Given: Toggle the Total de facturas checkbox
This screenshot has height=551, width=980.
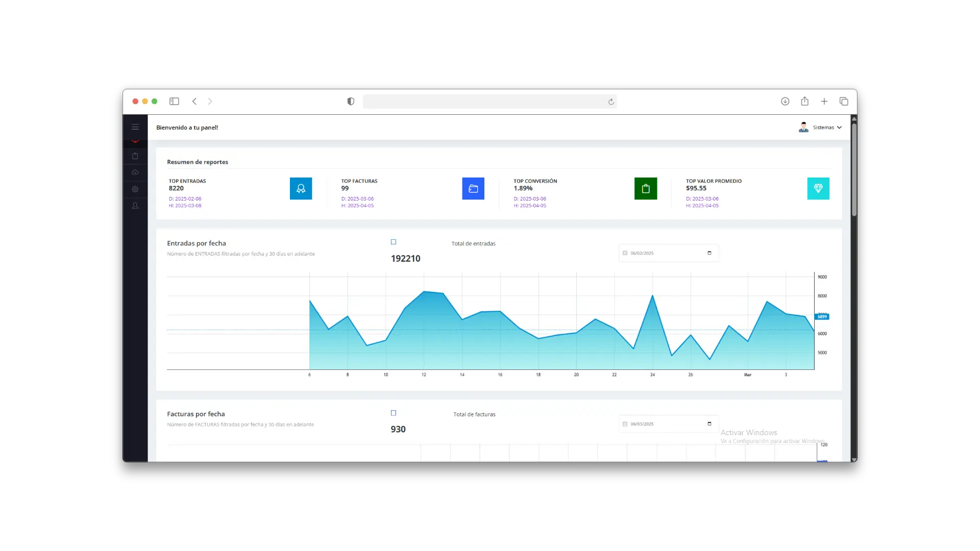Looking at the screenshot, I should pyautogui.click(x=394, y=413).
